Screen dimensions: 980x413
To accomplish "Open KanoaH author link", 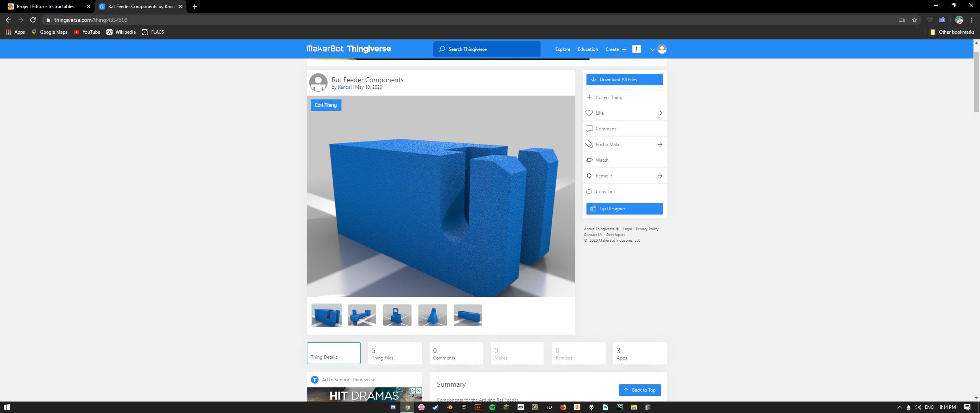I will tap(346, 87).
